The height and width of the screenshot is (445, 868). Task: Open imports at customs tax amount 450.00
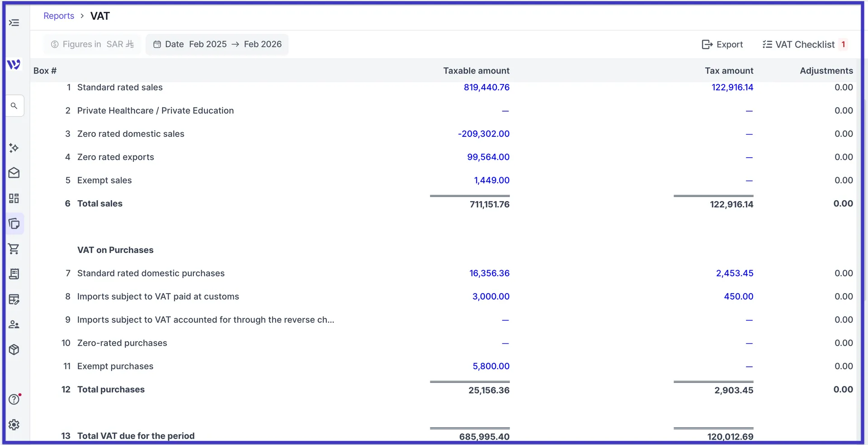click(x=739, y=296)
